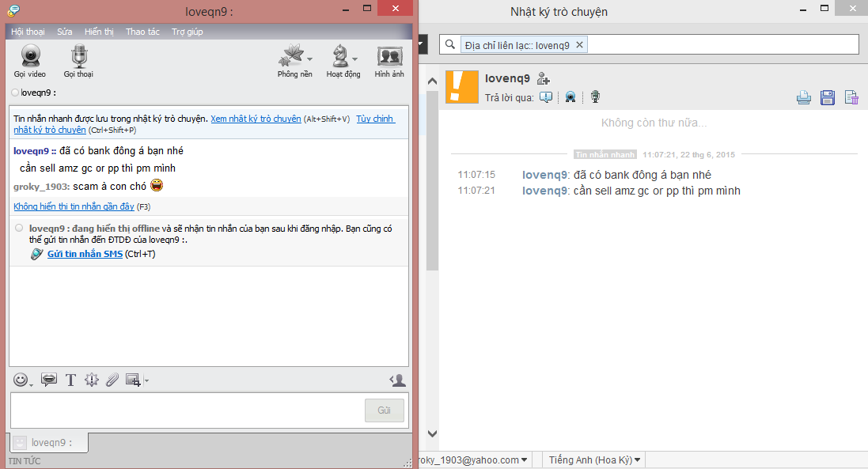
Task: Save the conversation history with floppy icon
Action: 828,98
